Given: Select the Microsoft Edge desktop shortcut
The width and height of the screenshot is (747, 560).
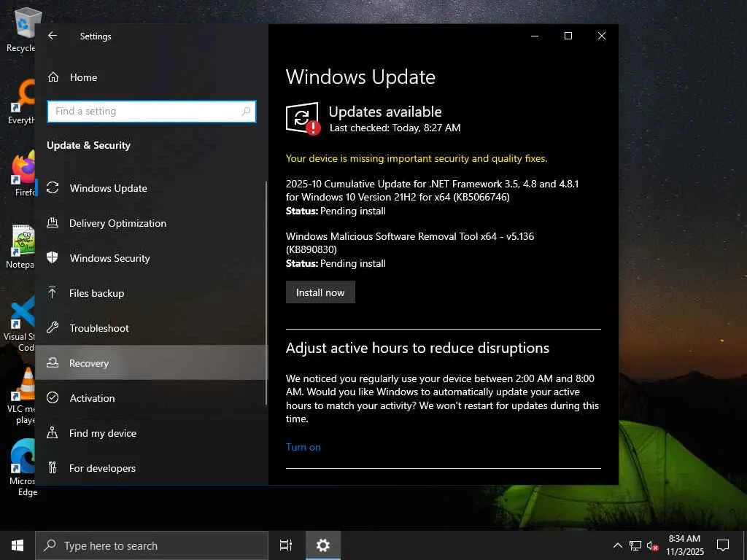Looking at the screenshot, I should [x=22, y=467].
